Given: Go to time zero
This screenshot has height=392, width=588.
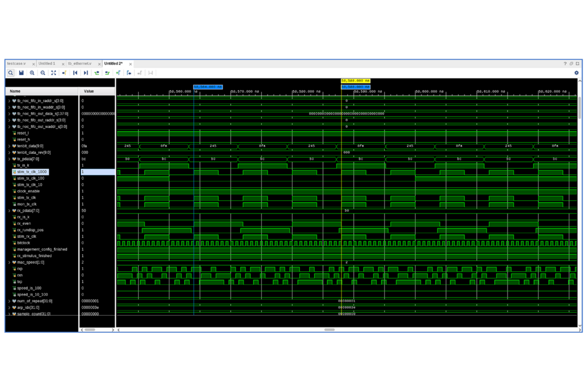Looking at the screenshot, I should pyautogui.click(x=75, y=73).
